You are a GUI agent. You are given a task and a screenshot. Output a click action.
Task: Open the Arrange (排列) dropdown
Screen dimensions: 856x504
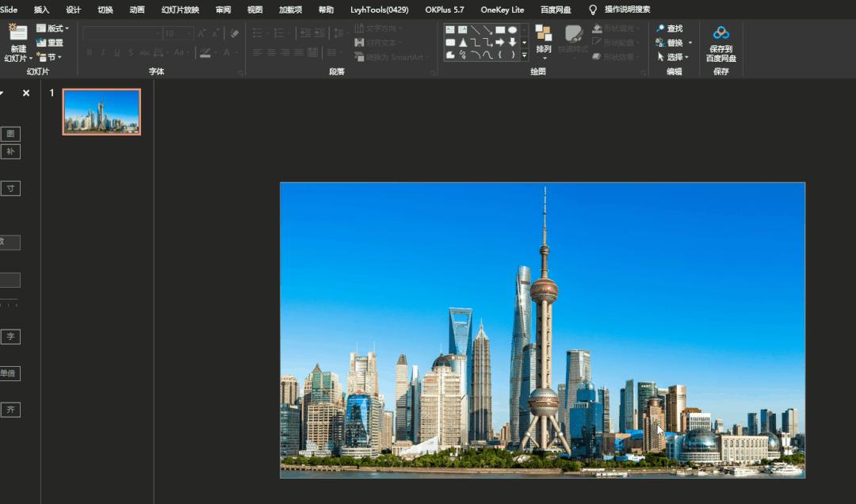[x=544, y=50]
